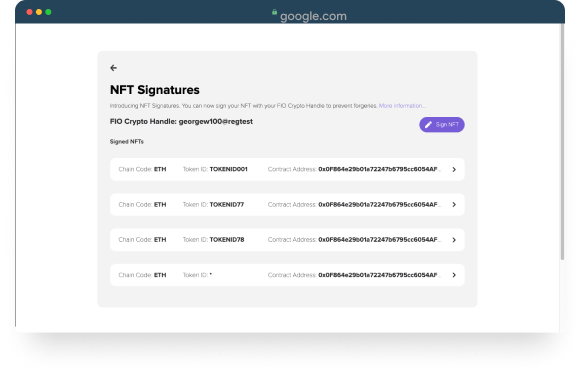Open details chevron for the asterisk token row
This screenshot has height=375, width=583.
pyautogui.click(x=454, y=275)
